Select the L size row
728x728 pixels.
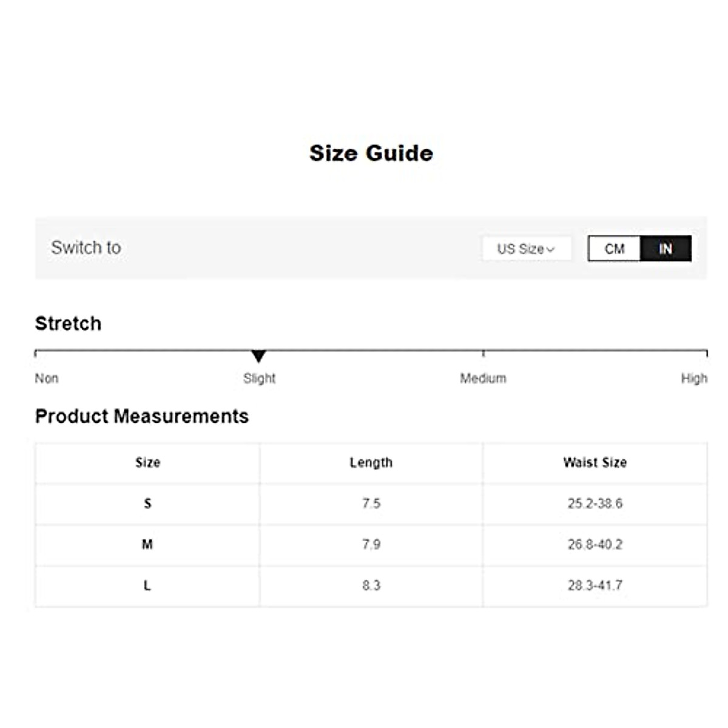click(147, 586)
